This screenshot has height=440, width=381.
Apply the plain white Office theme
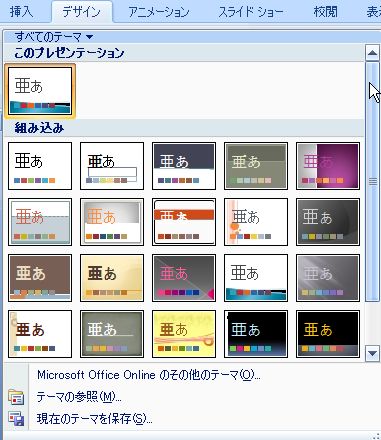click(x=40, y=166)
